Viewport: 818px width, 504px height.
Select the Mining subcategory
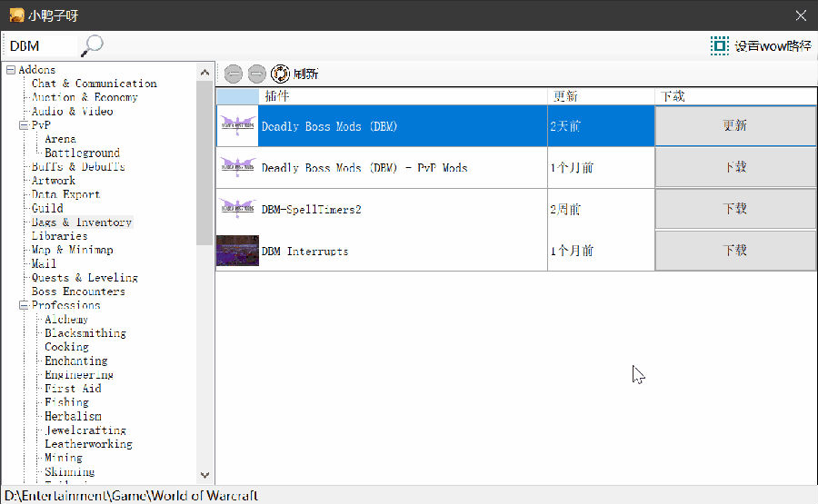[x=64, y=458]
